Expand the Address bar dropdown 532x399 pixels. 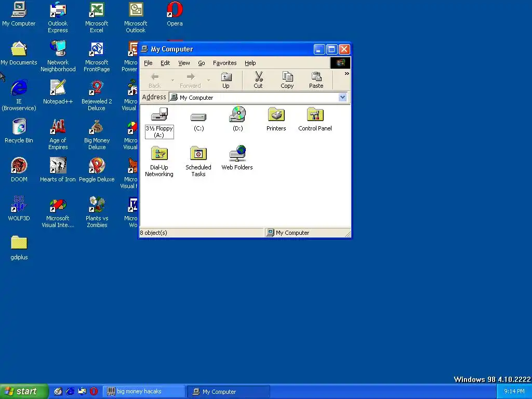342,97
